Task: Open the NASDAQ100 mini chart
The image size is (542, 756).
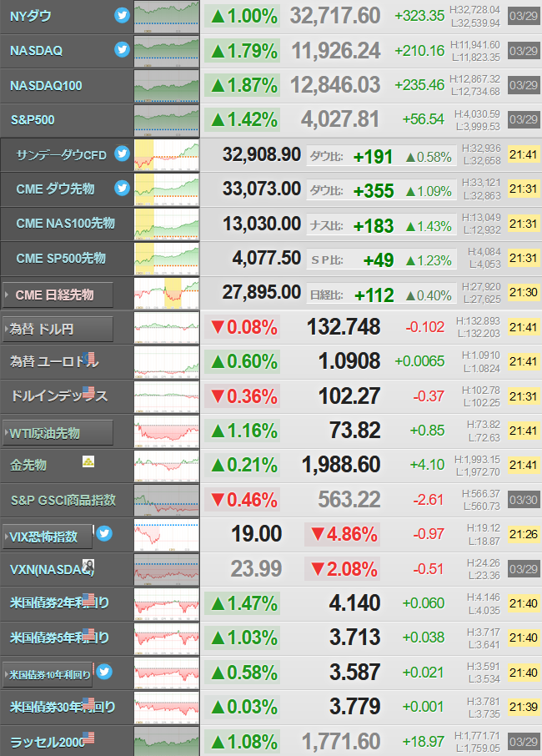Action: click(x=166, y=85)
